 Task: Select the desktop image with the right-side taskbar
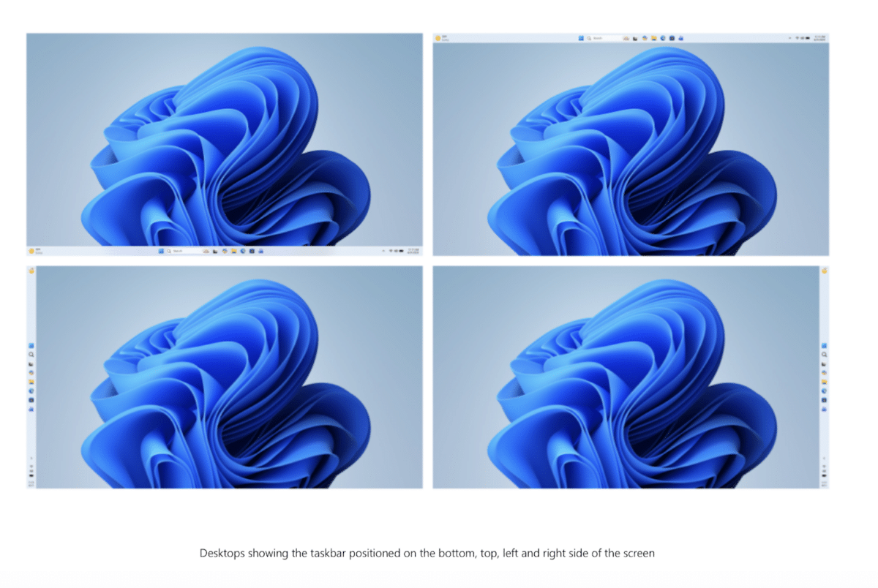tap(626, 377)
